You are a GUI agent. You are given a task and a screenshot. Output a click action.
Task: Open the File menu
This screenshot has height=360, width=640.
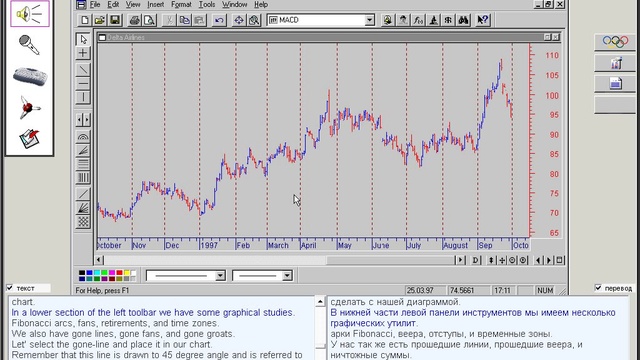(x=95, y=4)
